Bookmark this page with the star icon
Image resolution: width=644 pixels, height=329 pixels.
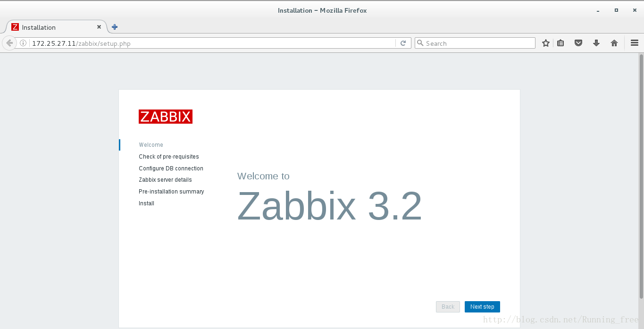point(546,43)
